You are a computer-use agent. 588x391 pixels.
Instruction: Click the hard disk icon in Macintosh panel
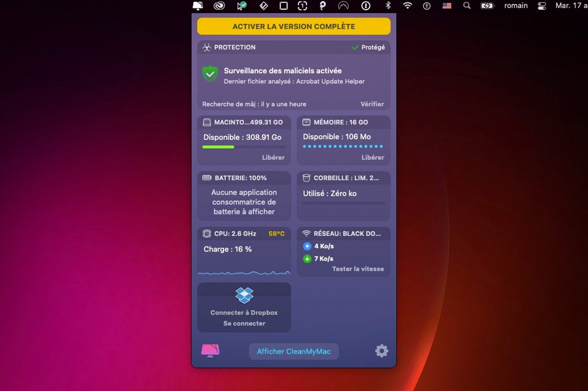tap(207, 122)
